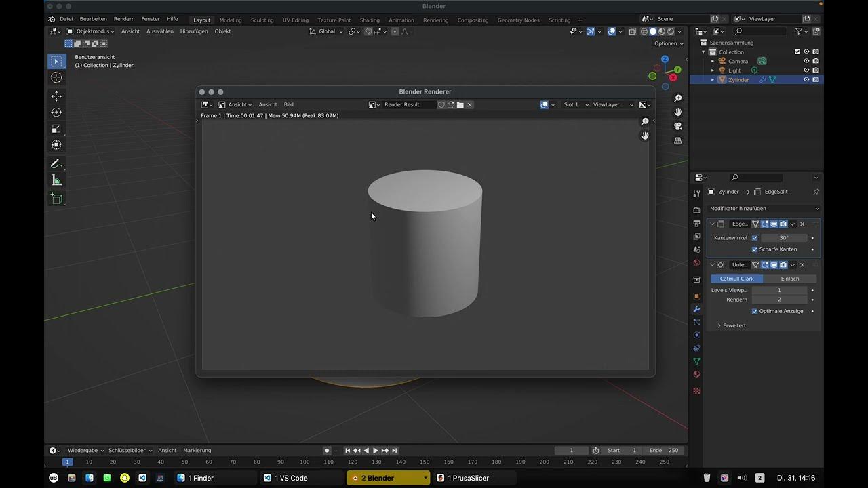Play the animation forward
Screen dimensions: 868x488
376,451
